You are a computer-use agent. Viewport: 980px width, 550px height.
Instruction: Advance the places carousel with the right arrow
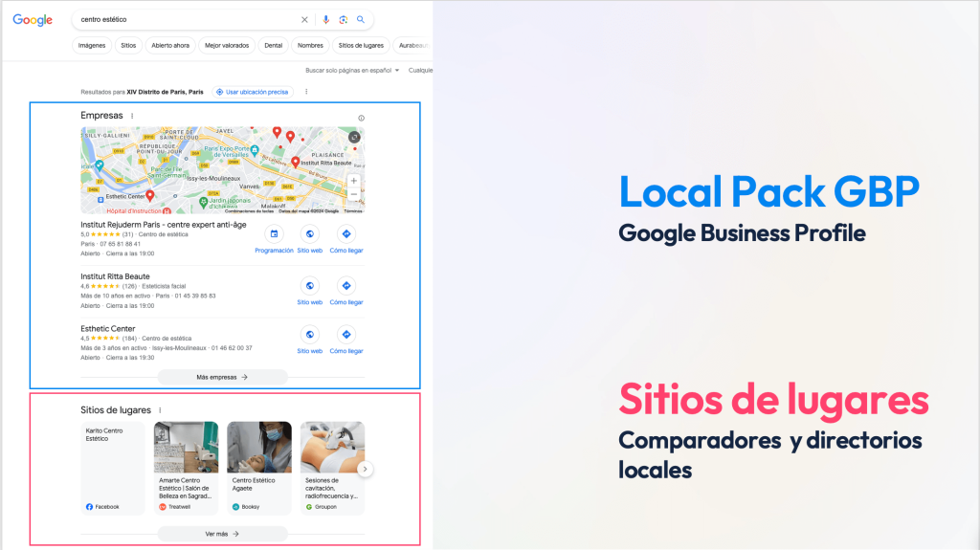click(365, 469)
